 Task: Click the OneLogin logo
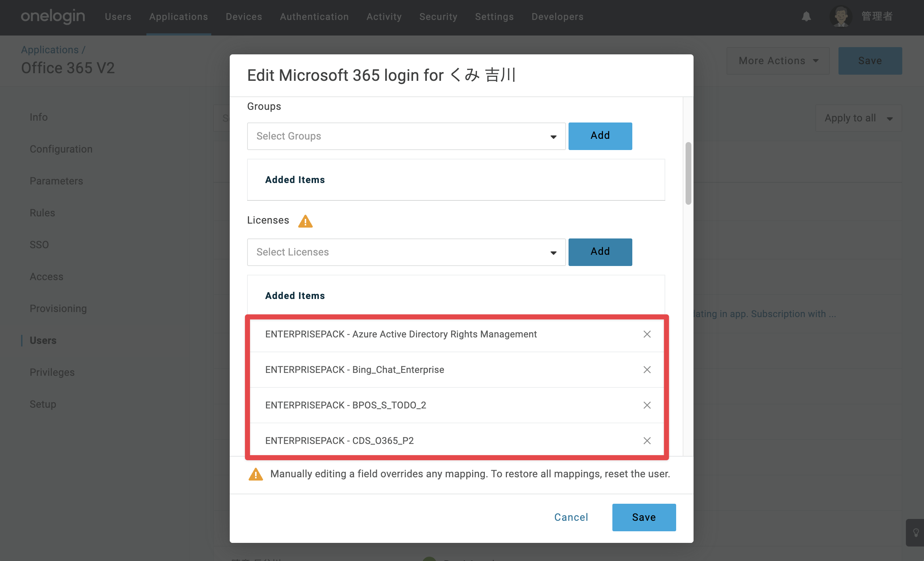[53, 17]
